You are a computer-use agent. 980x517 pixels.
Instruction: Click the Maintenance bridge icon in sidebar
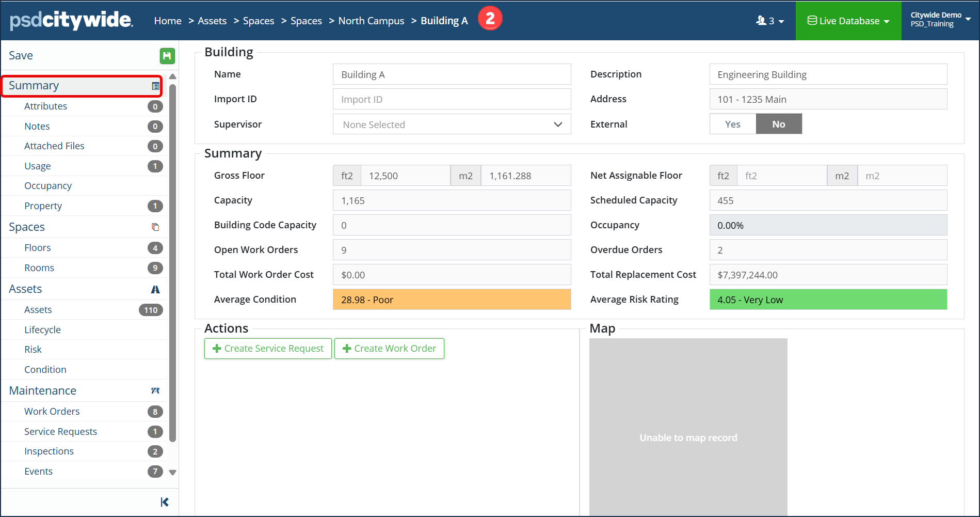click(155, 391)
